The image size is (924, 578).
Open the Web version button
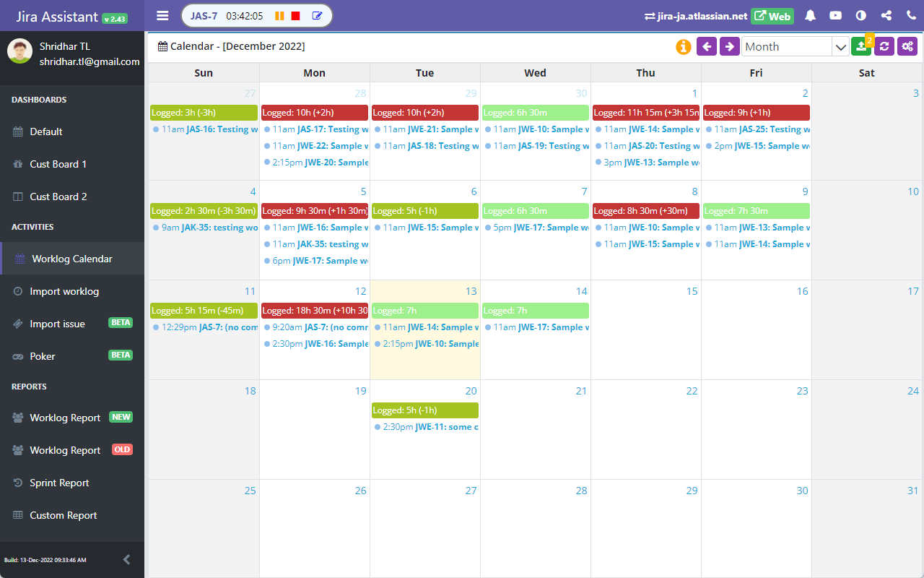coord(772,16)
